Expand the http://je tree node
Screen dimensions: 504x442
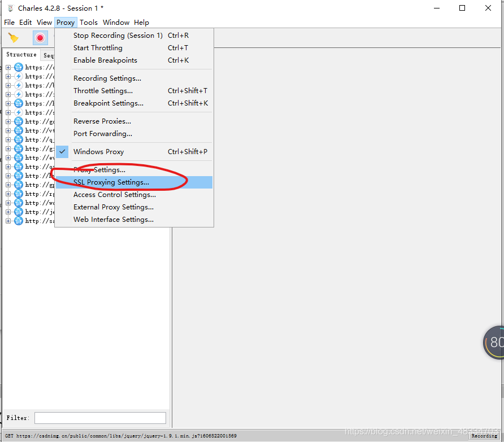point(8,212)
